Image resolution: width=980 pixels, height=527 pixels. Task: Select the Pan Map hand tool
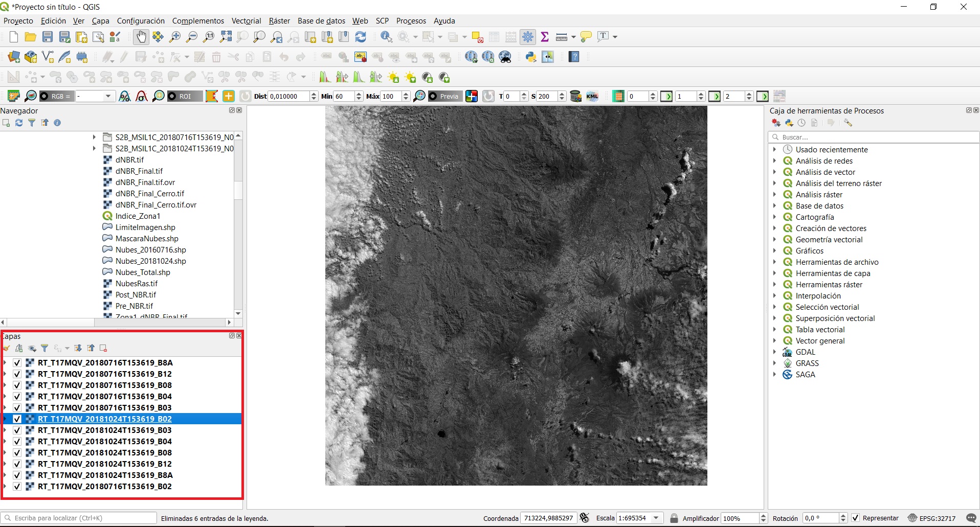(x=141, y=37)
